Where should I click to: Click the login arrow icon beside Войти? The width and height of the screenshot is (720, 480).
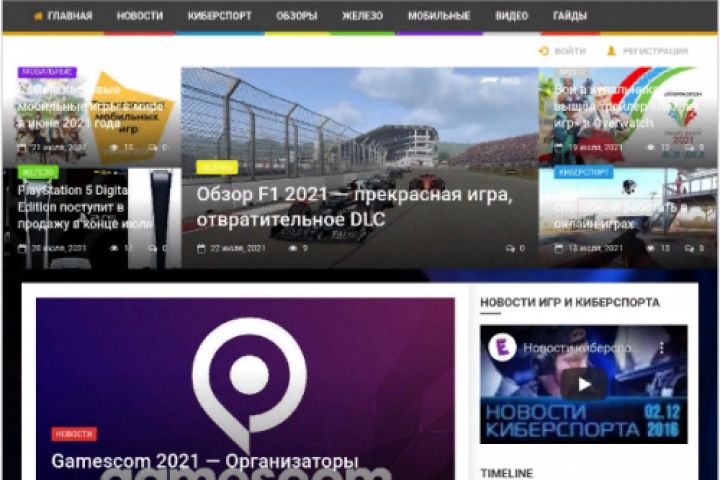(x=544, y=51)
